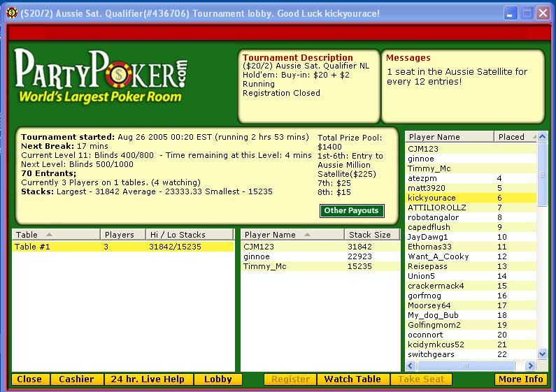Go back to the Lobby

[x=218, y=379]
